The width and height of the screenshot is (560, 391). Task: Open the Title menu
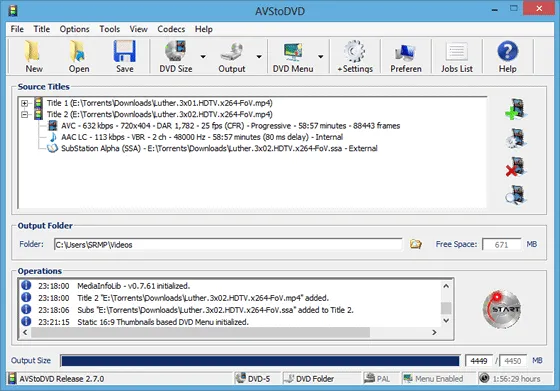click(x=41, y=29)
